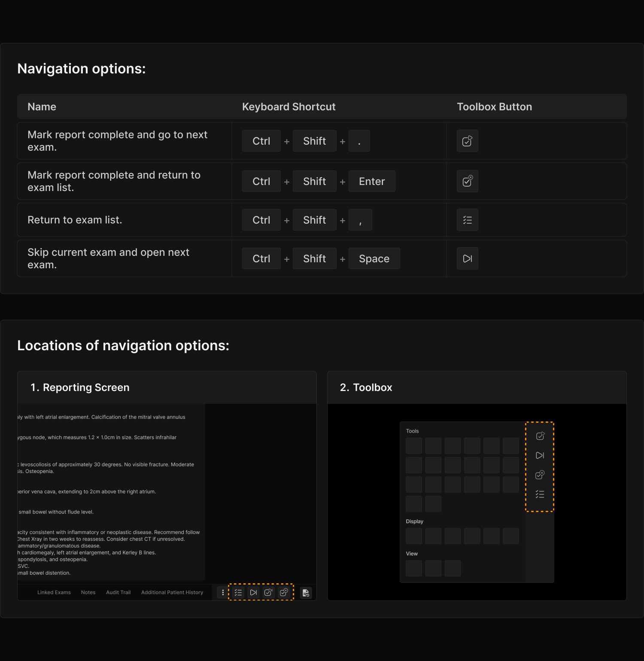Click skip exam icon in the Toolbox panel
This screenshot has width=644, height=661.
point(540,455)
